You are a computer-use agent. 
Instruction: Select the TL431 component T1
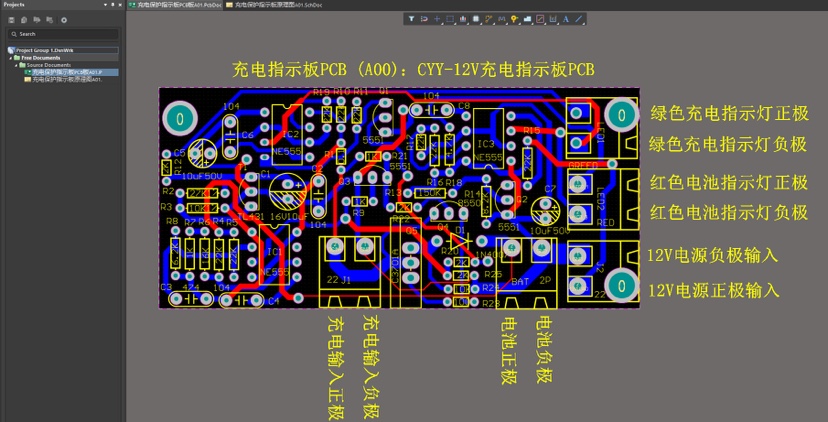[249, 191]
